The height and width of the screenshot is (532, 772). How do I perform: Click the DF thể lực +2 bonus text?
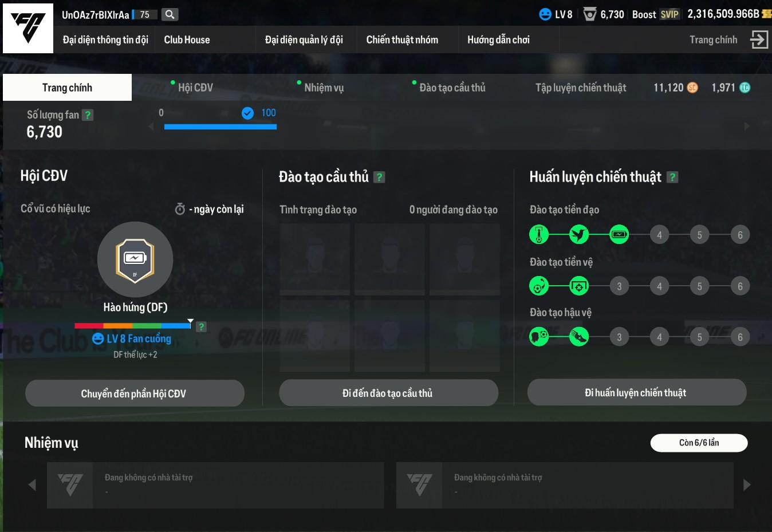click(x=135, y=354)
